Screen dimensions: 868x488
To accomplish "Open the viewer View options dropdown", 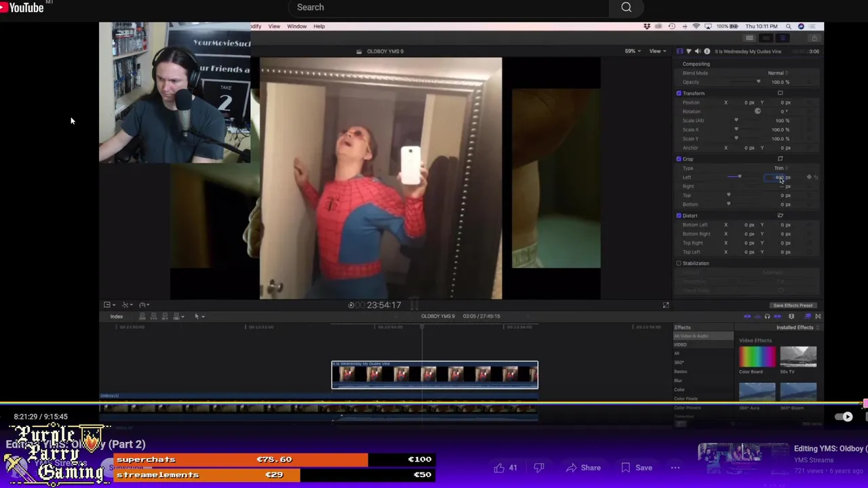I will coord(657,51).
